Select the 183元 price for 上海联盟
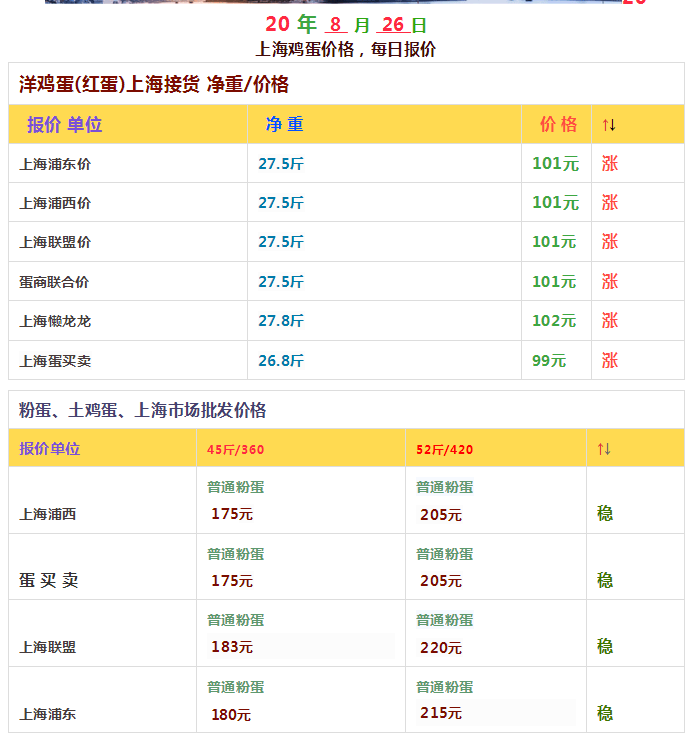Screen dimensions: 692x738 click(x=232, y=647)
